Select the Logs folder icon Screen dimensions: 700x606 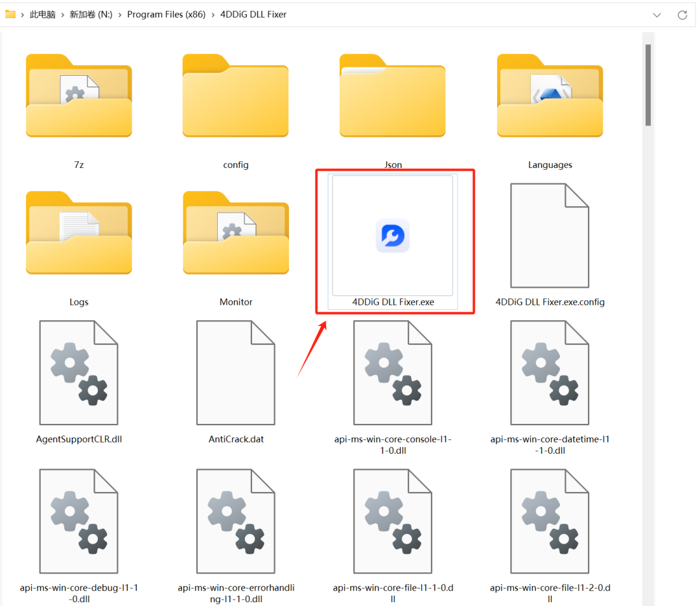click(x=78, y=232)
